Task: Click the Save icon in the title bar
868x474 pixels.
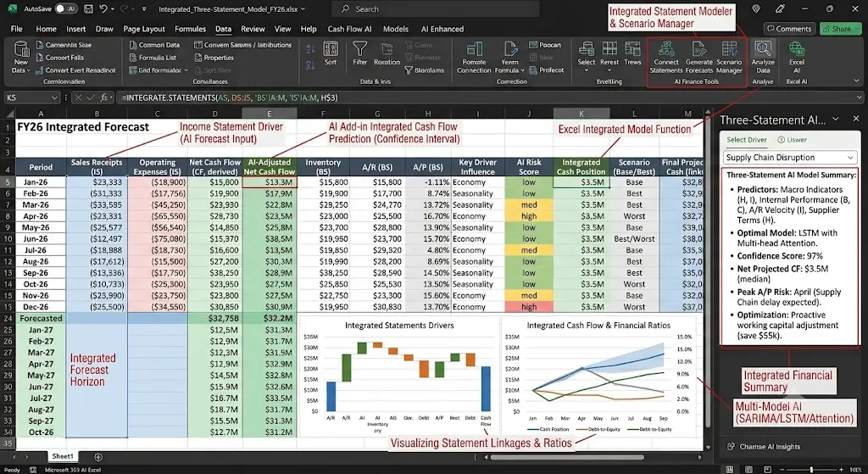Action: pos(88,8)
